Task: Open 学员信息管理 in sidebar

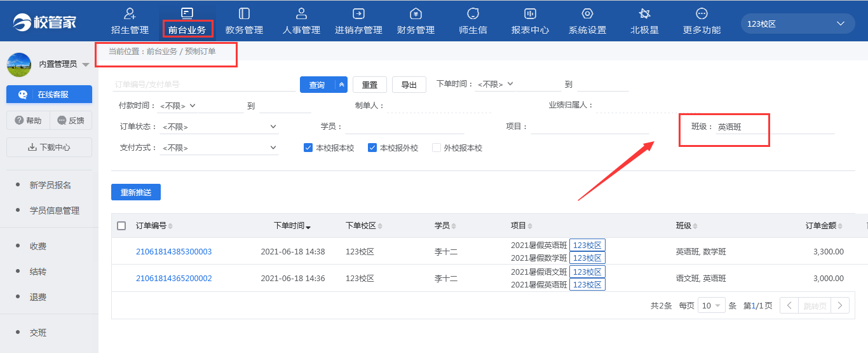Action: (55, 211)
